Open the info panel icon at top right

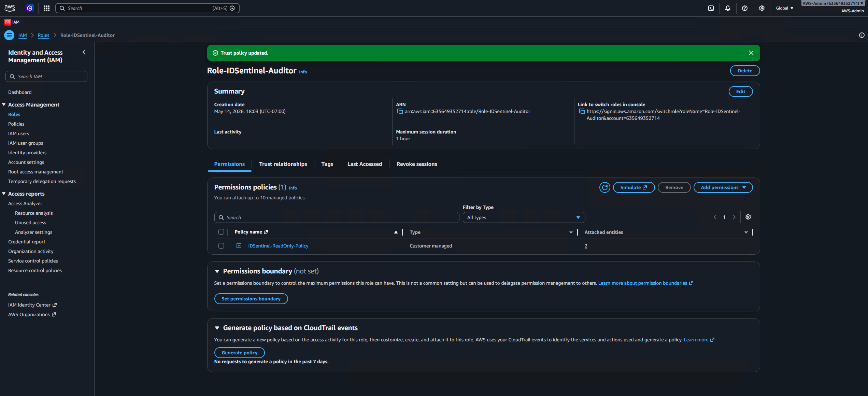click(862, 35)
